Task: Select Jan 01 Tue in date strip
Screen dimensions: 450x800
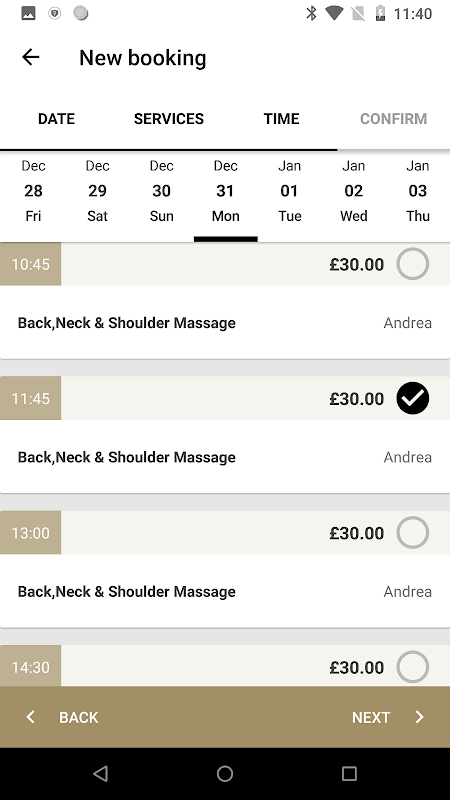Action: 289,191
